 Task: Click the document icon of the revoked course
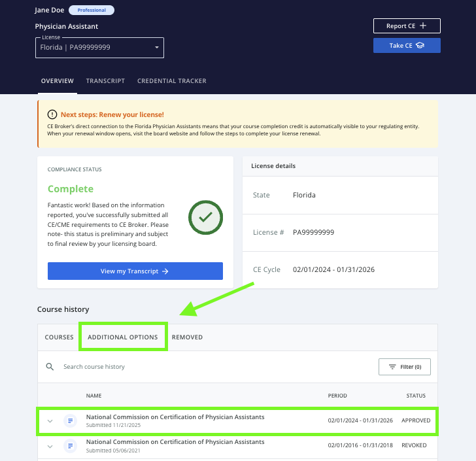pos(70,446)
